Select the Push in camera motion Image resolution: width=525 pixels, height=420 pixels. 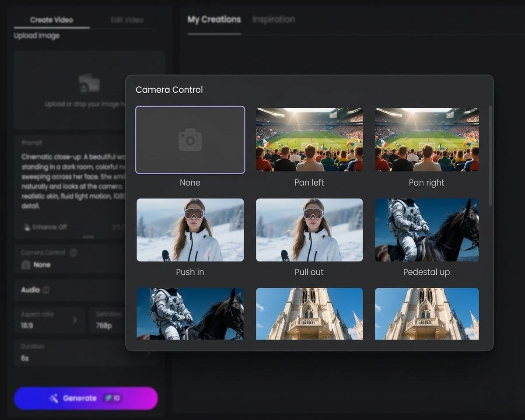(x=190, y=229)
